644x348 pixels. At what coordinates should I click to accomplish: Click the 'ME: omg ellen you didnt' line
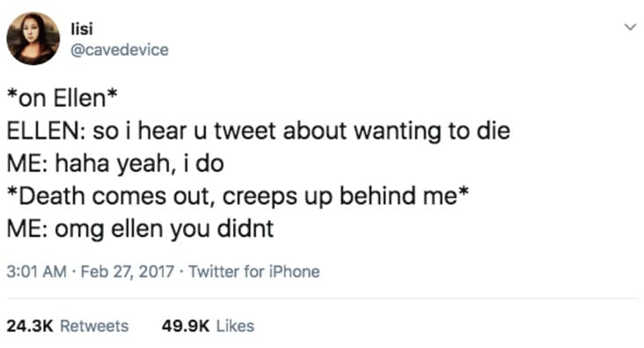click(140, 228)
